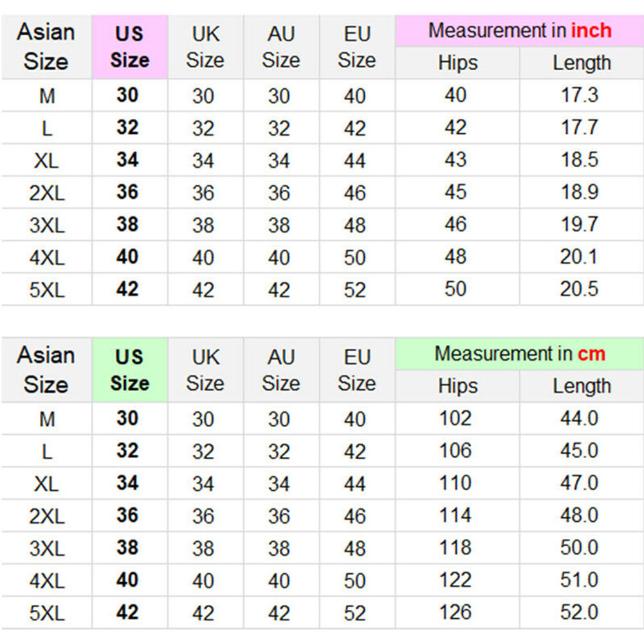Select the "Measurement in inch" header
The height and width of the screenshot is (644, 644).
(519, 31)
